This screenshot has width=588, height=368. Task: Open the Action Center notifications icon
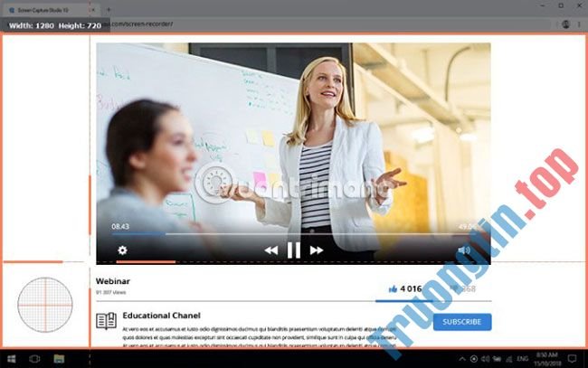point(572,359)
